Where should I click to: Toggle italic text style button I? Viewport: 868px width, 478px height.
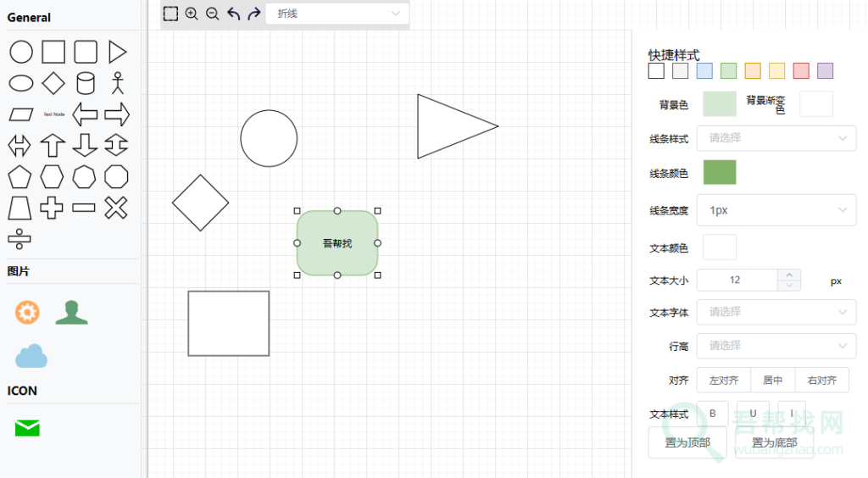tap(792, 414)
